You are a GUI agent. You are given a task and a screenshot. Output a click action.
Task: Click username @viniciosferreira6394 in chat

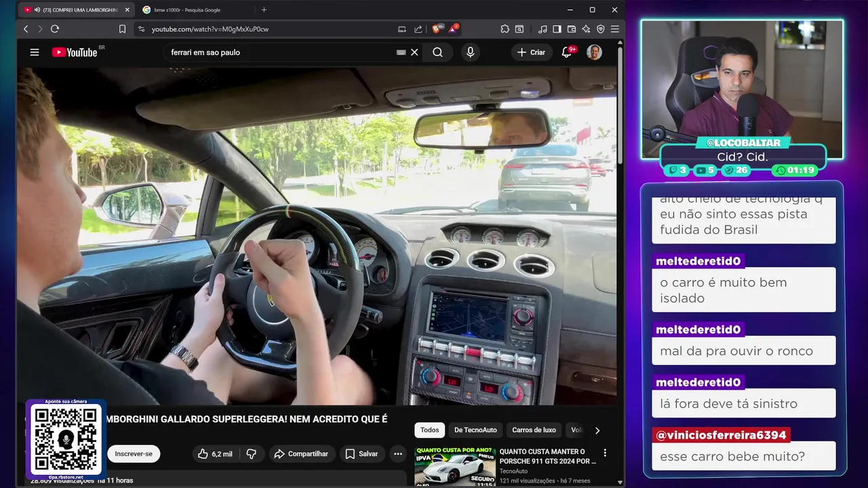pos(721,435)
